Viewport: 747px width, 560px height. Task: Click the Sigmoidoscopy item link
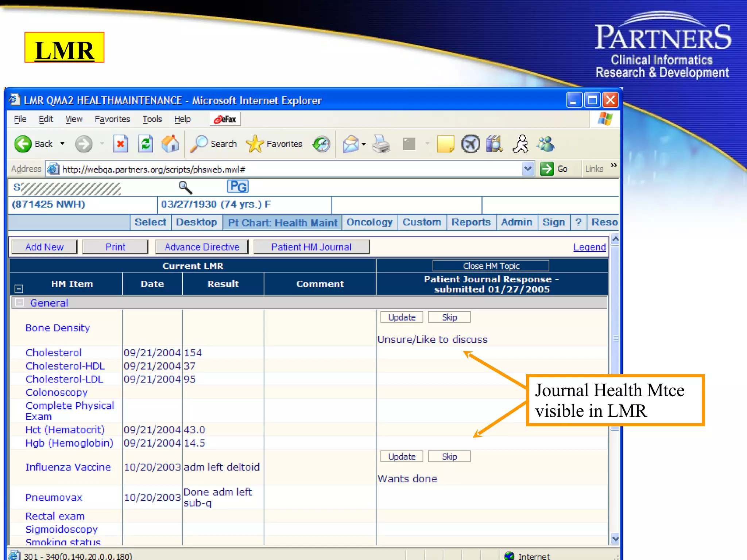62,529
